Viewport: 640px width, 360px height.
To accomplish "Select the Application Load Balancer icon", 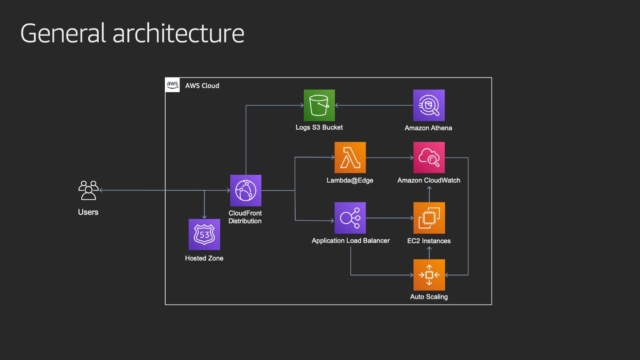I will coord(350,218).
